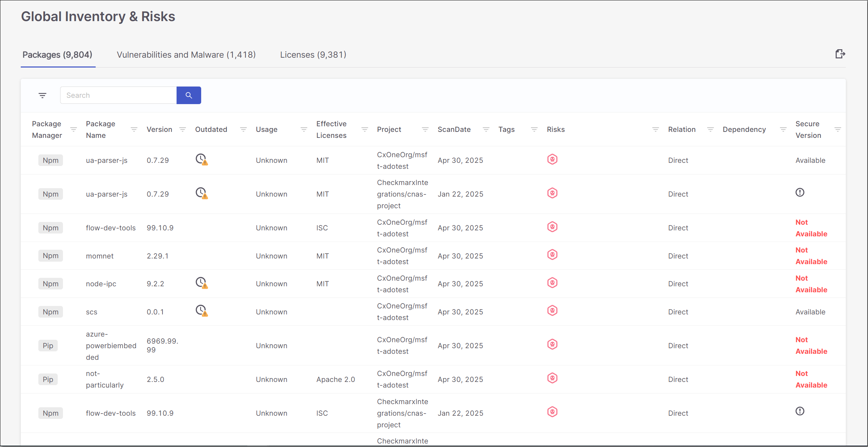Open the ScanDate column filter
The image size is (868, 447).
point(486,129)
